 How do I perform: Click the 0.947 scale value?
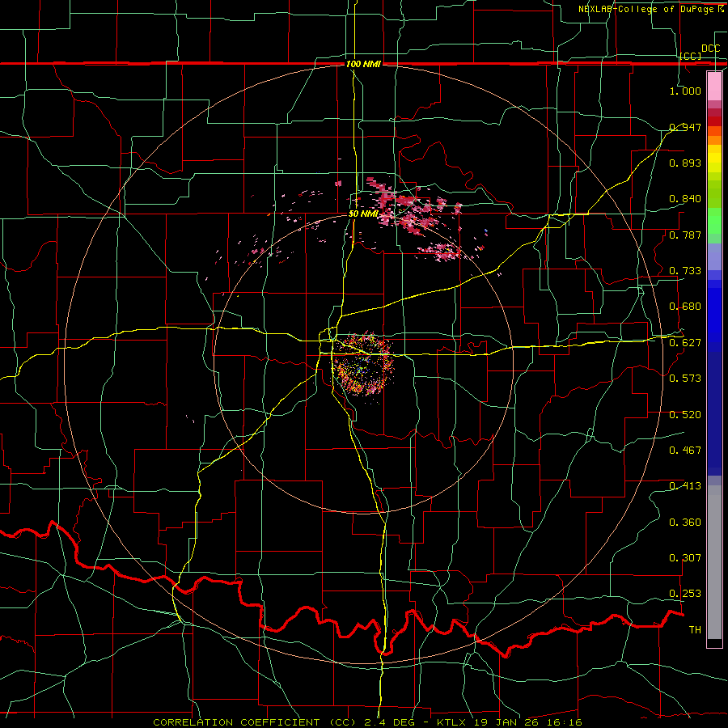[x=685, y=127]
